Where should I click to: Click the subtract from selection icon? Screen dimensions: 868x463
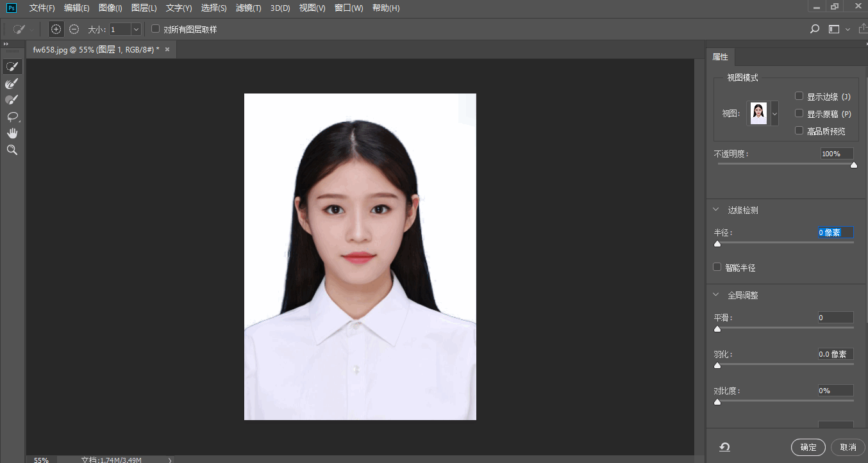click(74, 29)
